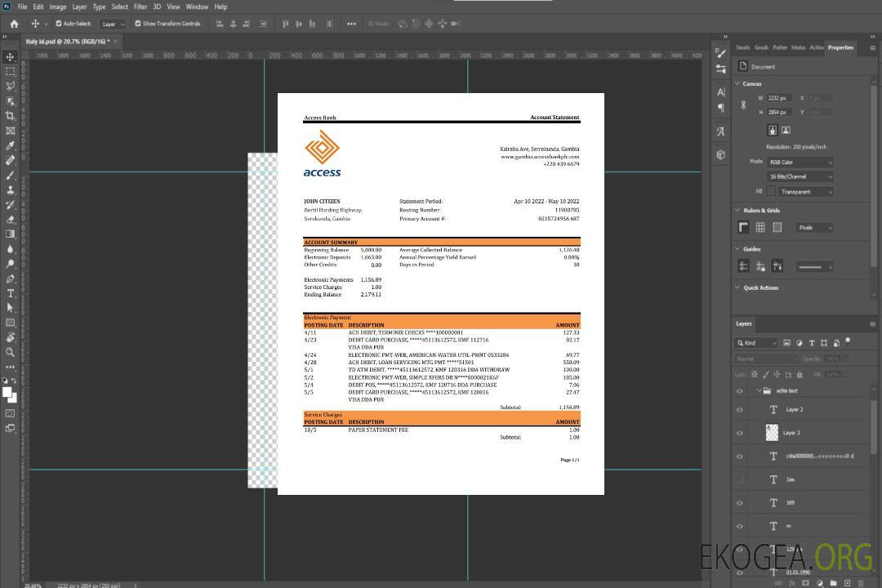Image resolution: width=882 pixels, height=588 pixels.
Task: Click the Home icon in options bar
Action: 14,24
